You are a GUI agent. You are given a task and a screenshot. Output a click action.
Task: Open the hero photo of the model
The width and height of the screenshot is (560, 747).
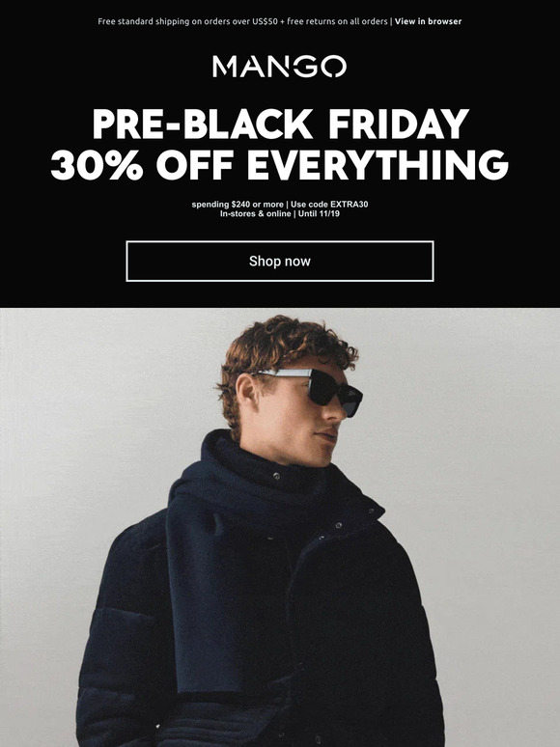coord(280,527)
